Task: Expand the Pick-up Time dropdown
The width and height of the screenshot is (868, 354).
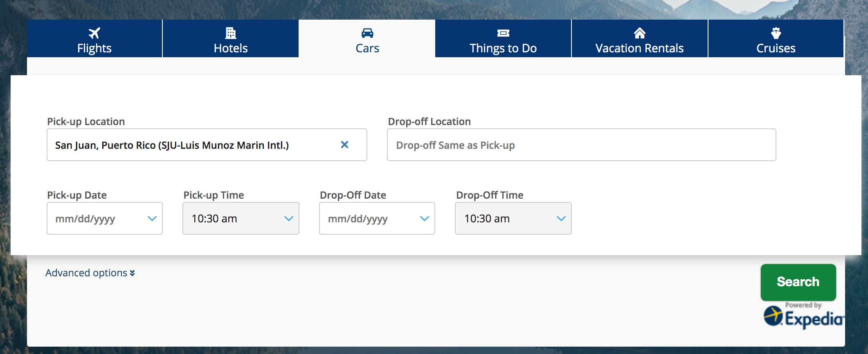Action: (x=241, y=219)
